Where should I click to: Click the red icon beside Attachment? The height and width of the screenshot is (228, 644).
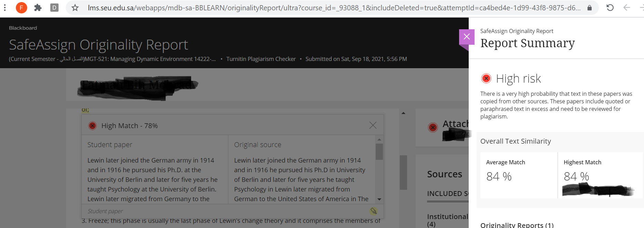433,127
